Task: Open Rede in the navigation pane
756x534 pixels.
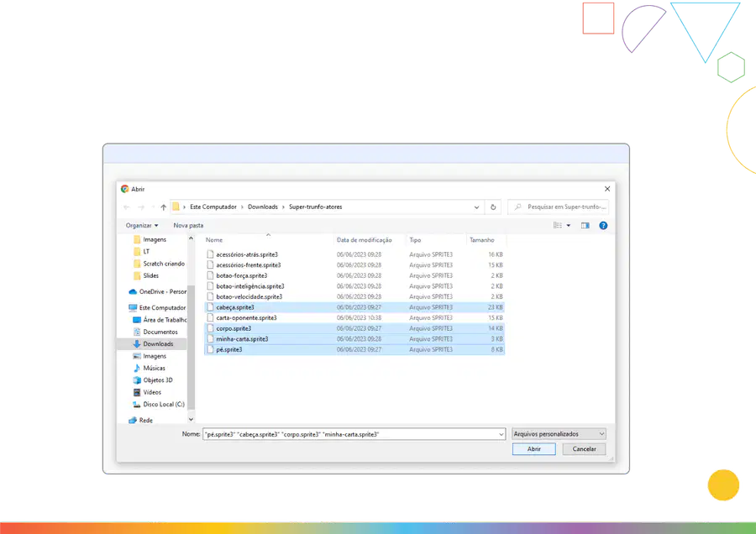Action: pyautogui.click(x=141, y=421)
